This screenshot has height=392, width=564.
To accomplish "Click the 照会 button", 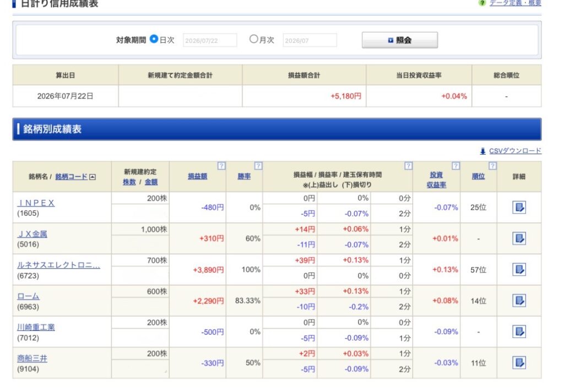I will pos(400,40).
